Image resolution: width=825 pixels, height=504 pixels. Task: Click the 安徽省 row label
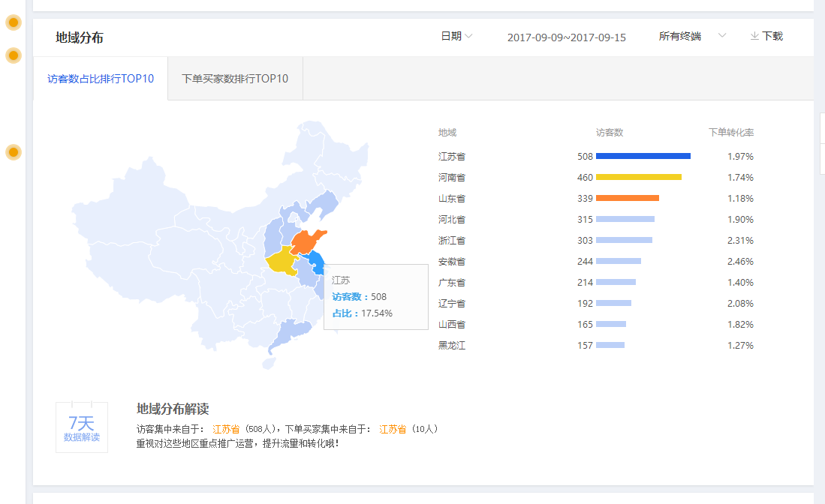click(451, 262)
